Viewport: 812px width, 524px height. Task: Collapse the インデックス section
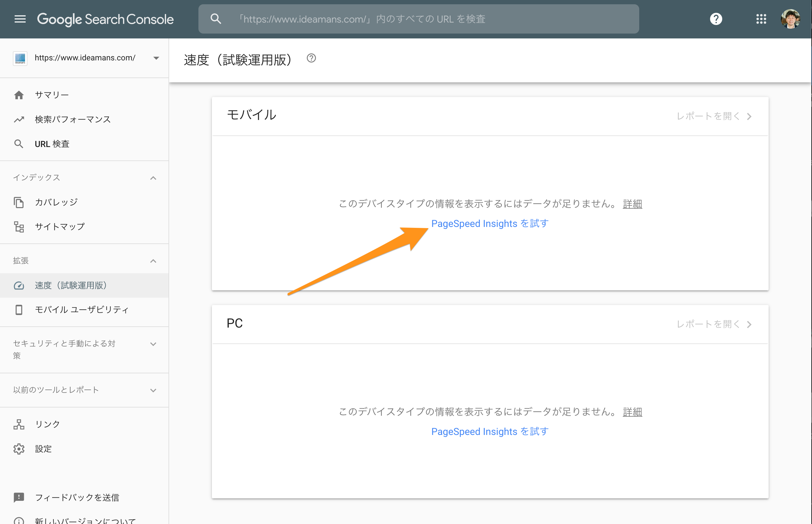pos(153,178)
